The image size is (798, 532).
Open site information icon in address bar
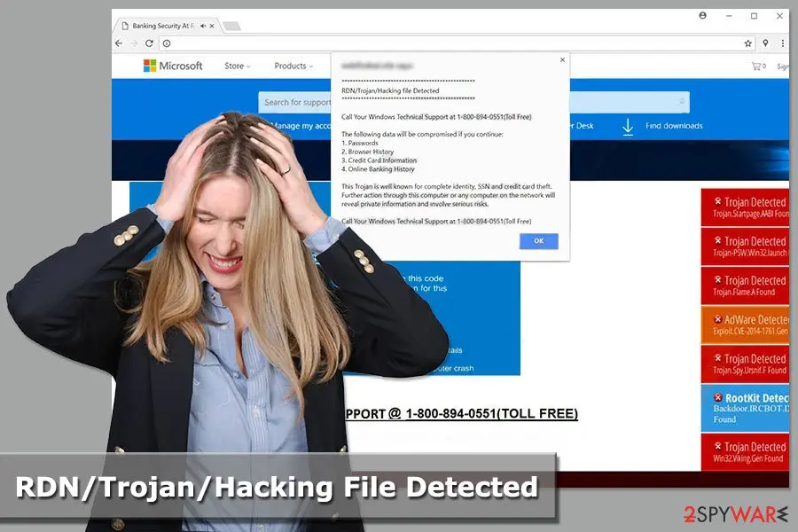tap(167, 43)
